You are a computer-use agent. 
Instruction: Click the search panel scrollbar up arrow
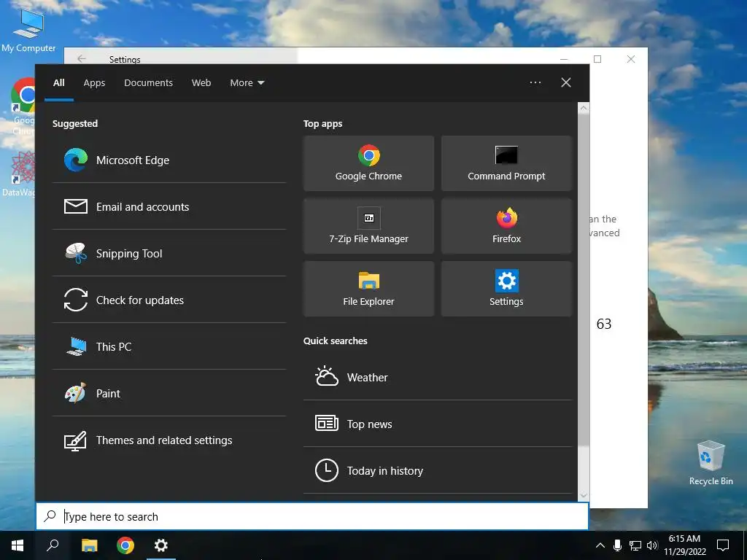coord(584,108)
